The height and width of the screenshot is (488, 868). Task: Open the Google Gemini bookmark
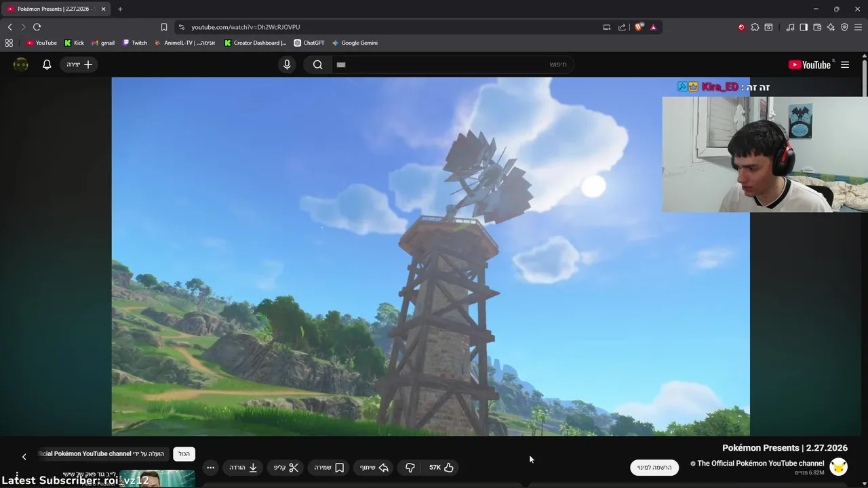point(355,43)
